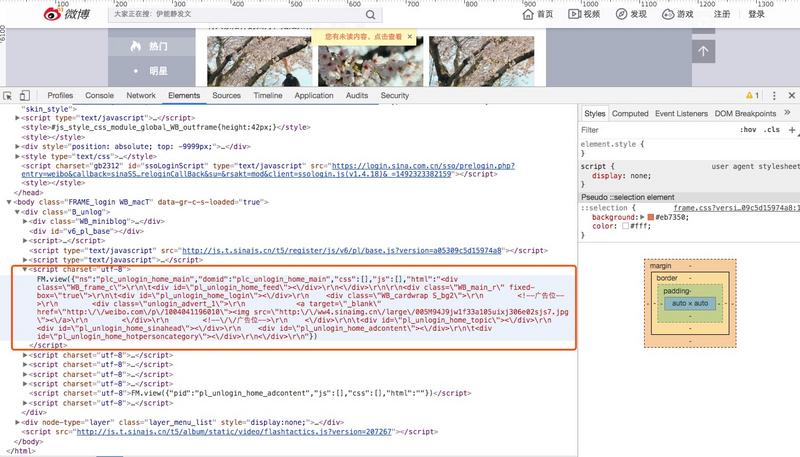Viewport: 800px width, 457px height.
Task: Switch to the Console tab
Action: (x=99, y=95)
